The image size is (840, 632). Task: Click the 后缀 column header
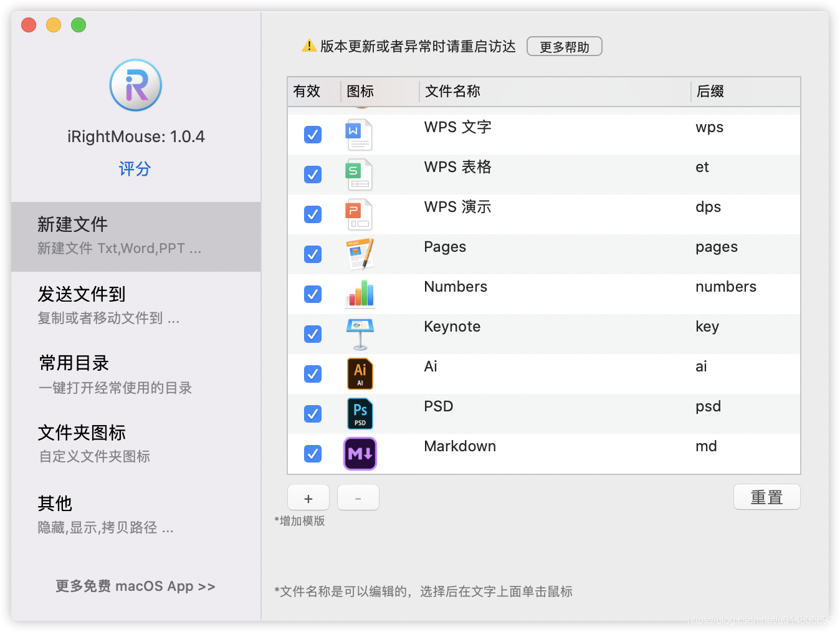(745, 92)
